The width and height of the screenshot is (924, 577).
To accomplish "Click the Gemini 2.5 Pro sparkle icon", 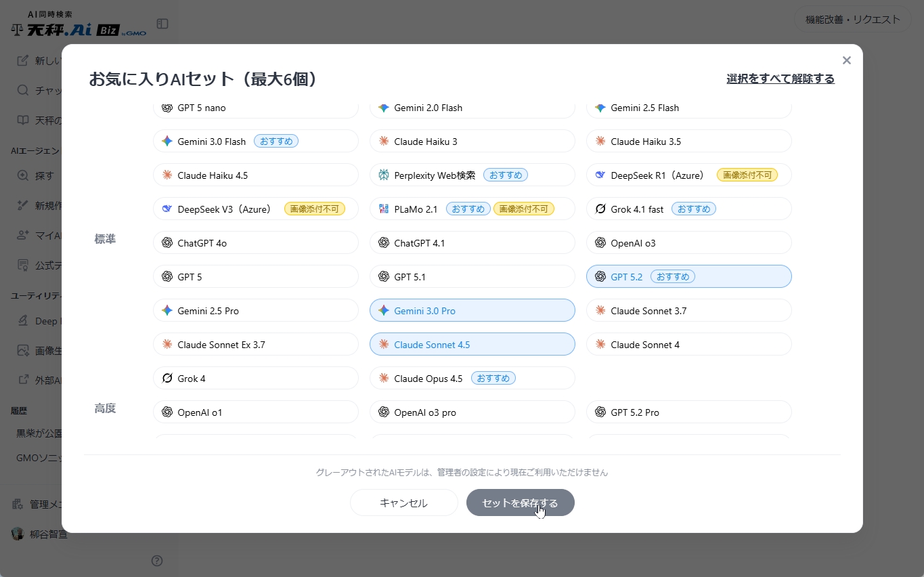I will point(167,311).
